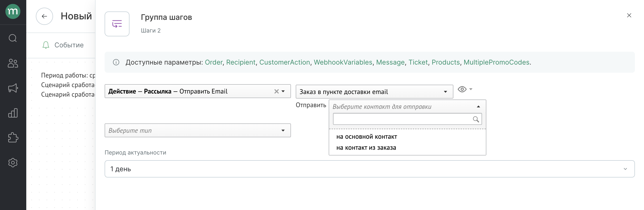The image size is (644, 210).
Task: Click the magnifier in contact search box
Action: 476,119
